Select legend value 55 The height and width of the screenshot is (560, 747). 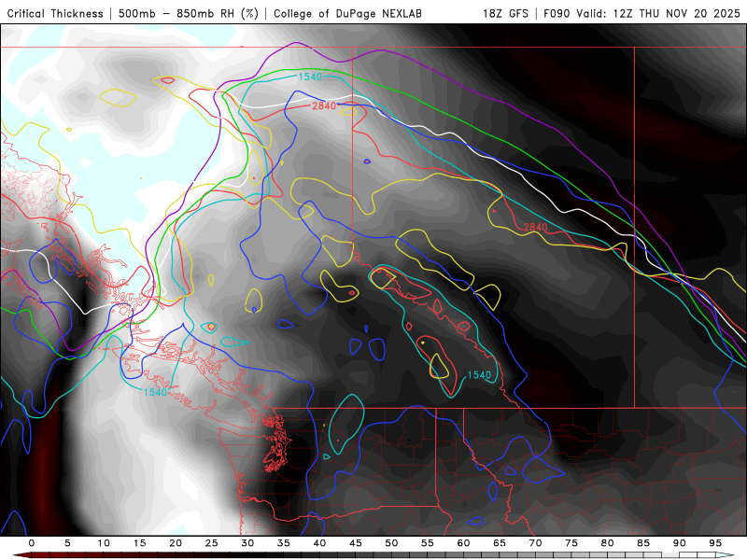tap(428, 543)
